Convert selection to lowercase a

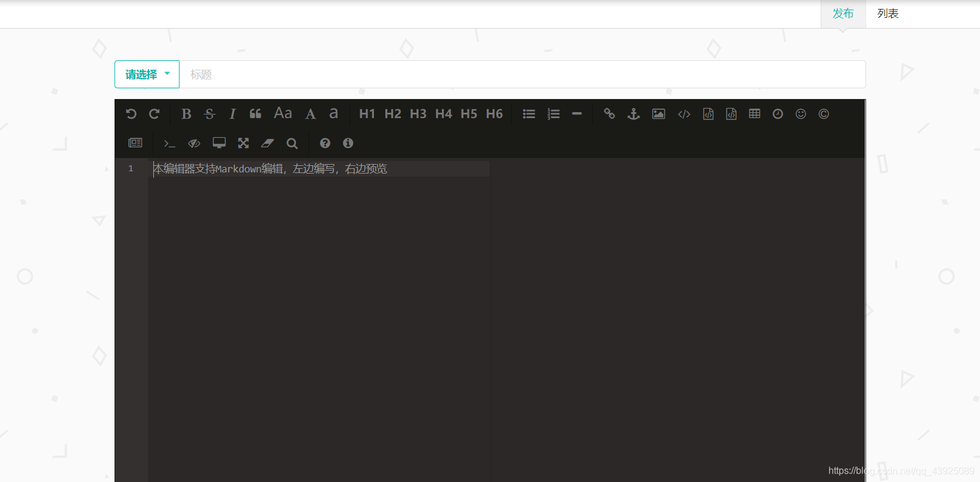pyautogui.click(x=333, y=113)
